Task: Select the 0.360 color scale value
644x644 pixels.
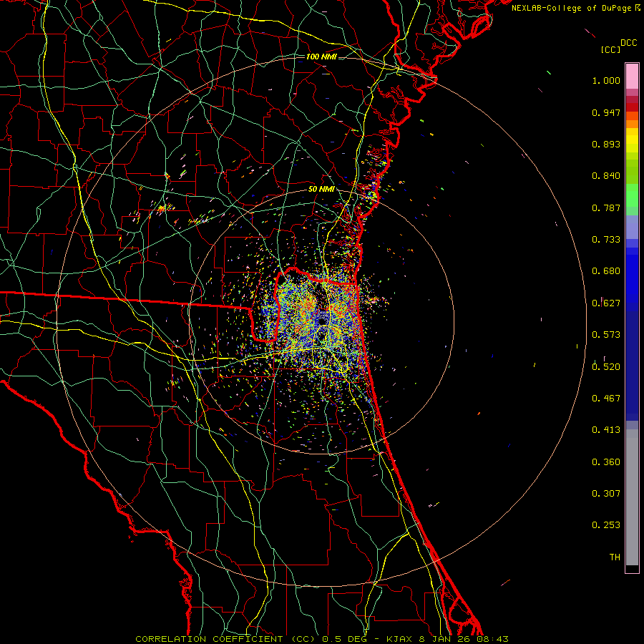Action: [606, 462]
